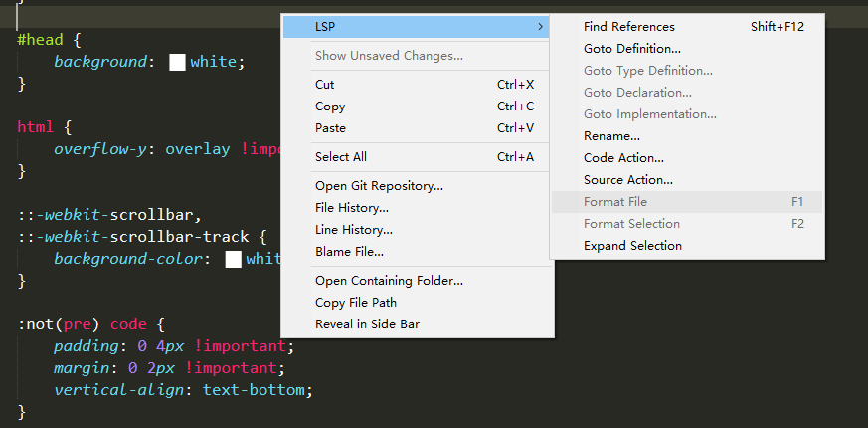The width and height of the screenshot is (868, 428).
Task: Click Blame File... in the context menu
Action: [349, 252]
